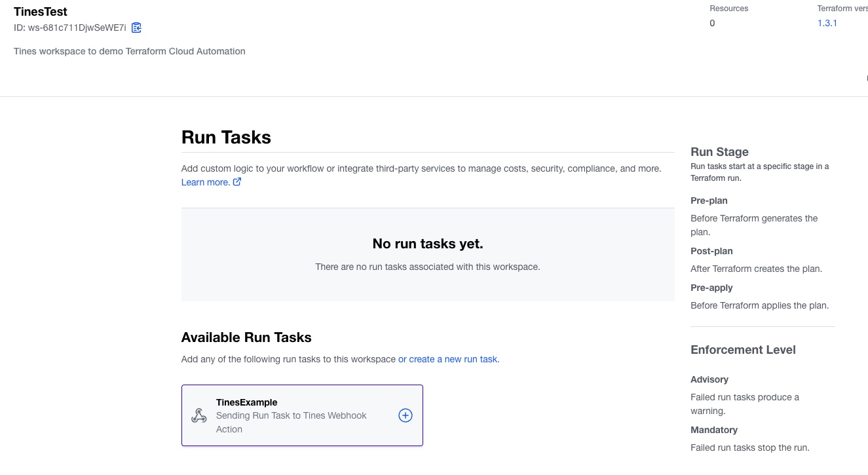Open the Learn more documentation link
The image size is (868, 475).
pyautogui.click(x=205, y=182)
